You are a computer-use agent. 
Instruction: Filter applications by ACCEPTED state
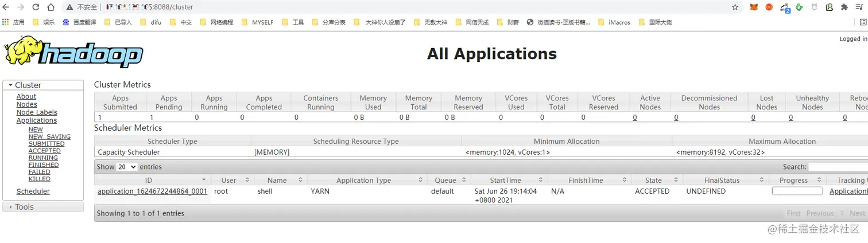[x=45, y=151]
